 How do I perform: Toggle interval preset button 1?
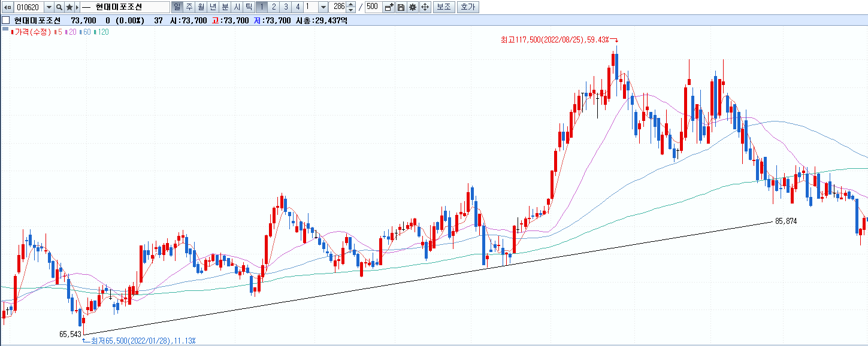[261, 7]
